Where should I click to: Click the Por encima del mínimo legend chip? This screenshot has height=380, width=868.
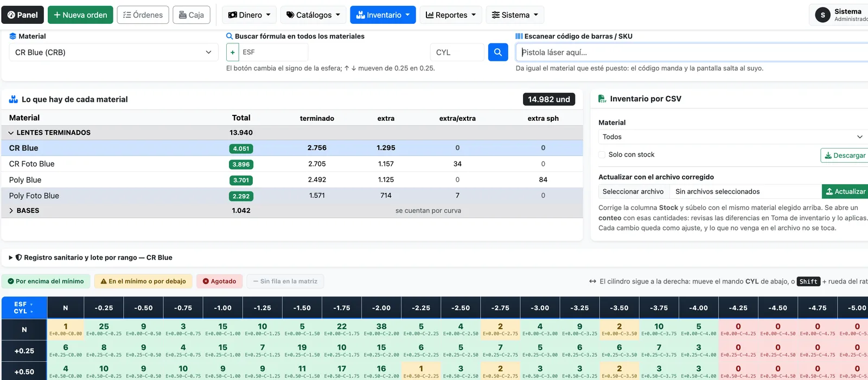(46, 281)
